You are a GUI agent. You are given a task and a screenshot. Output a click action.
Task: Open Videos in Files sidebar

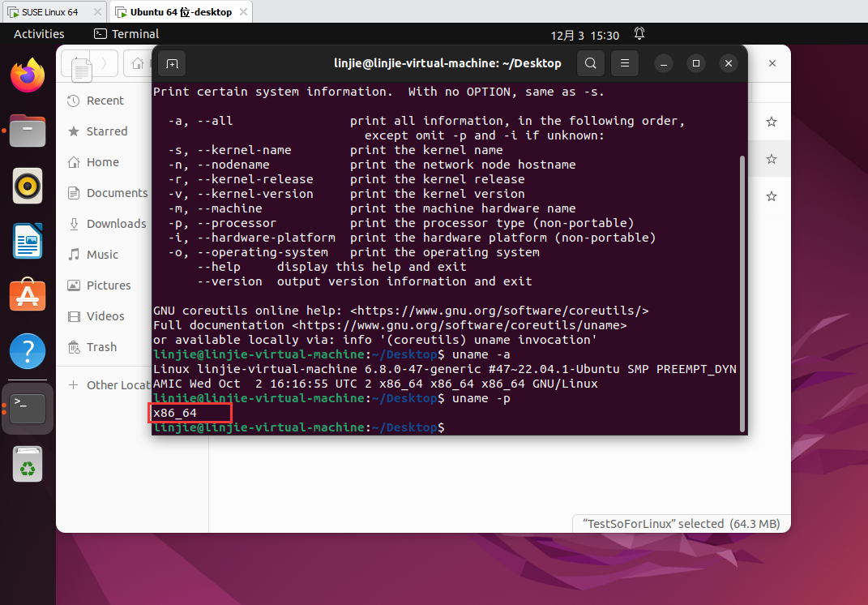[105, 315]
